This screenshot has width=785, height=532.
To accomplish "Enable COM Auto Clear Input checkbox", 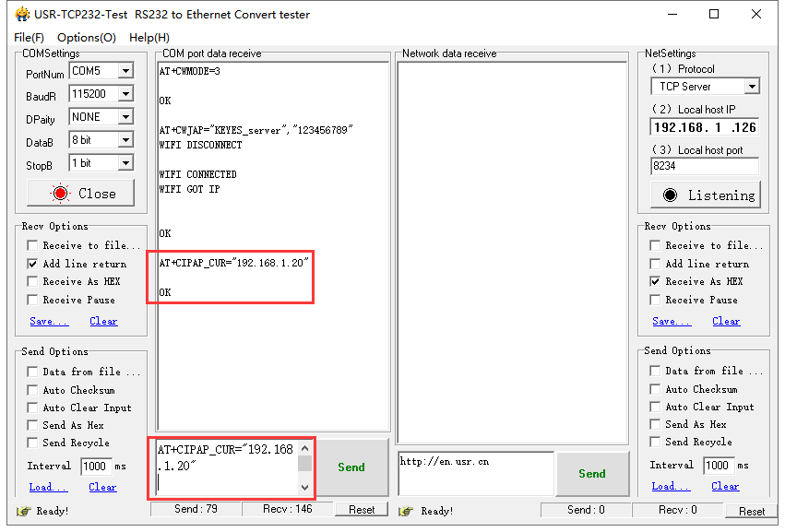I will point(32,408).
